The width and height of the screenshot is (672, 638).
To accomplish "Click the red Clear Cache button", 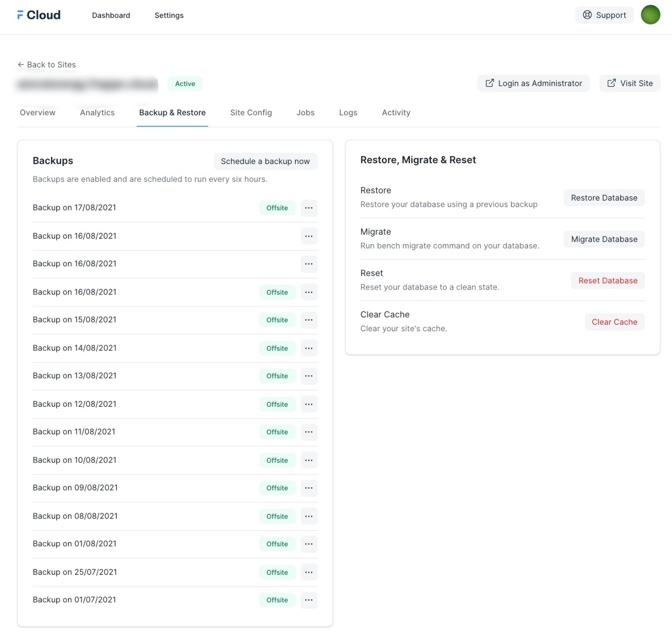I will [615, 322].
